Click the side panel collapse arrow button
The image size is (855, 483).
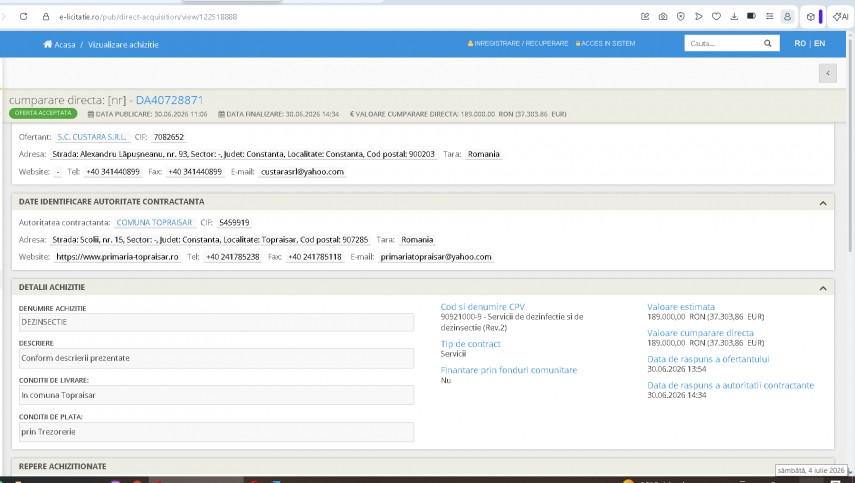coord(827,73)
